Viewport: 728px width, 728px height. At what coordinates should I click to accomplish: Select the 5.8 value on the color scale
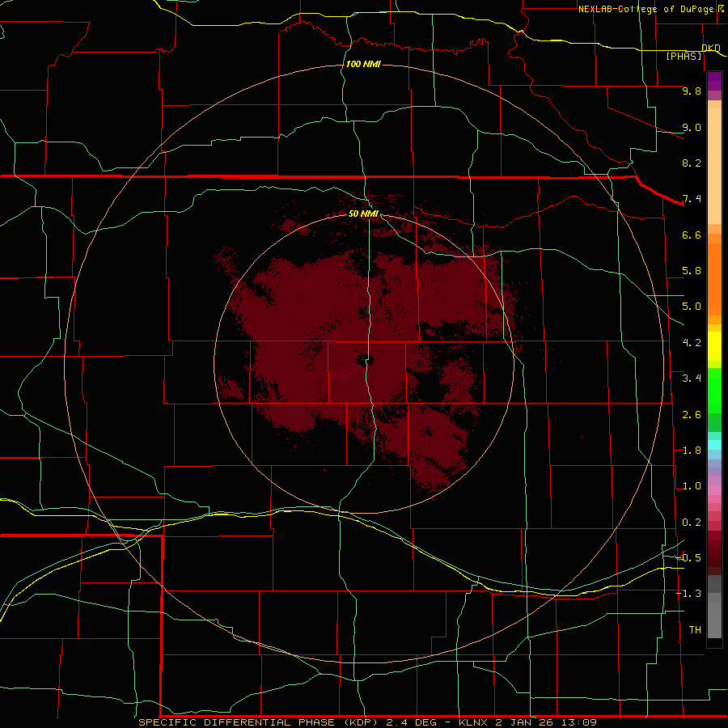click(x=692, y=271)
